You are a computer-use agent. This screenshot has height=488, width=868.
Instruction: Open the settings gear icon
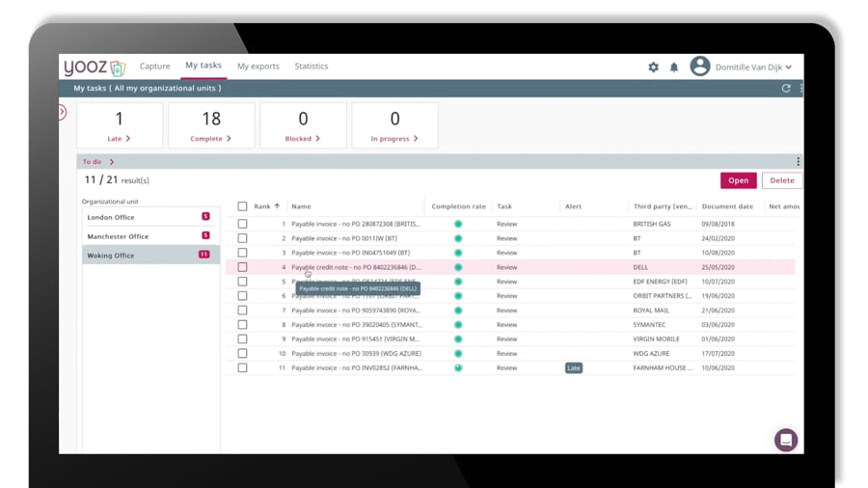(653, 67)
